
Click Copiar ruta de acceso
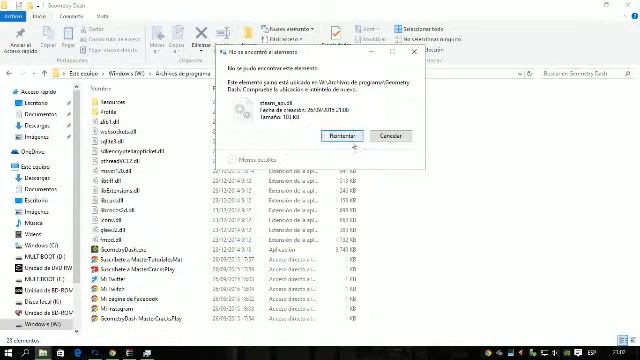click(x=110, y=40)
